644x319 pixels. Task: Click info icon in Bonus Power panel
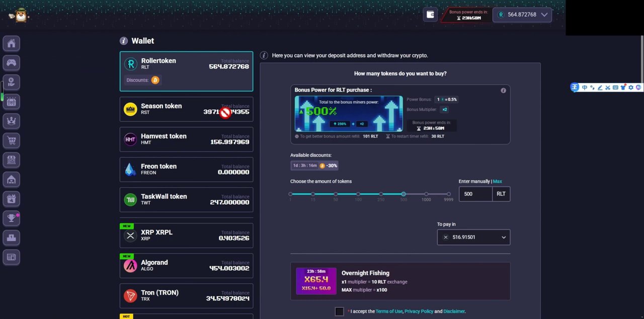coord(503,91)
